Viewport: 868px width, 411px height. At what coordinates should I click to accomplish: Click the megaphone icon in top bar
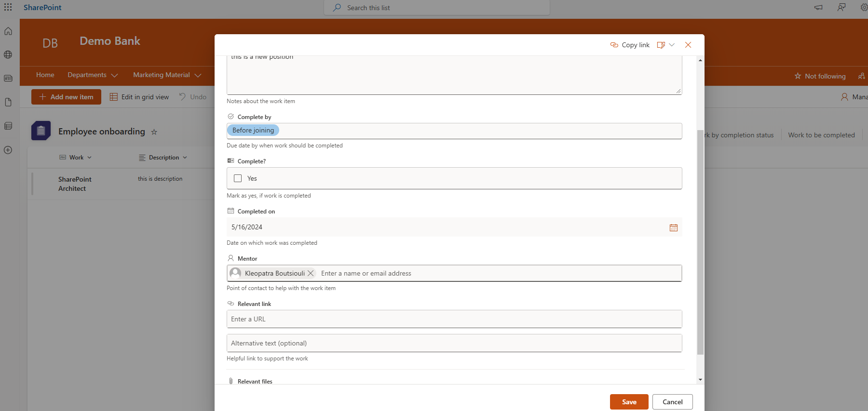(818, 7)
